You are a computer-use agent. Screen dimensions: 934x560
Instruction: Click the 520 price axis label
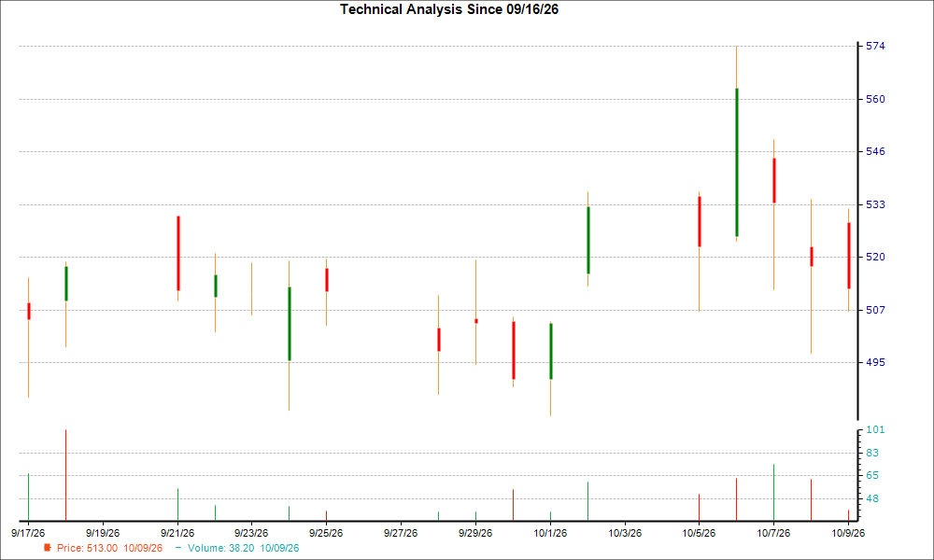(875, 257)
